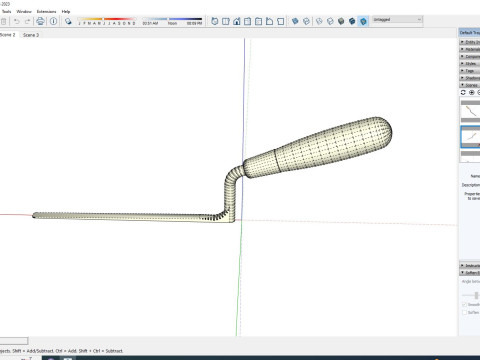Switch to Back view icon

[258, 22]
